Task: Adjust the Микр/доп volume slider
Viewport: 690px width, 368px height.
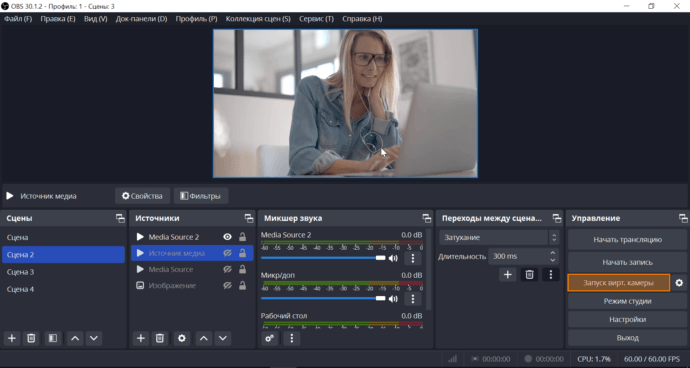Action: [x=323, y=298]
